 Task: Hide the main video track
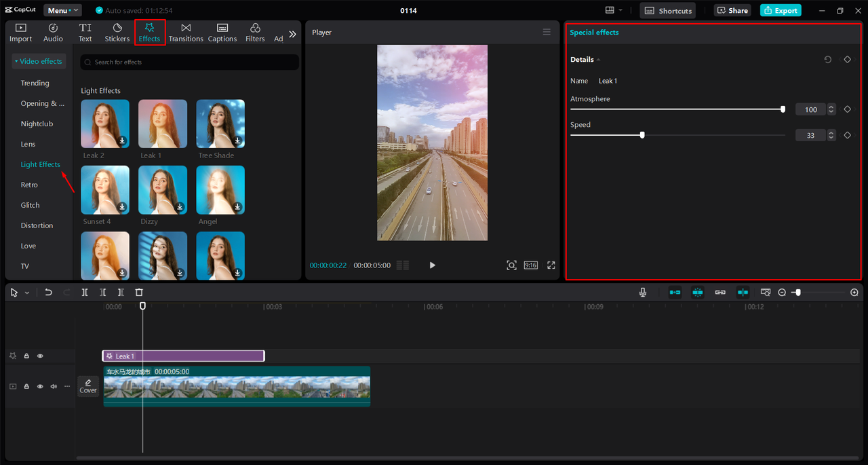40,386
